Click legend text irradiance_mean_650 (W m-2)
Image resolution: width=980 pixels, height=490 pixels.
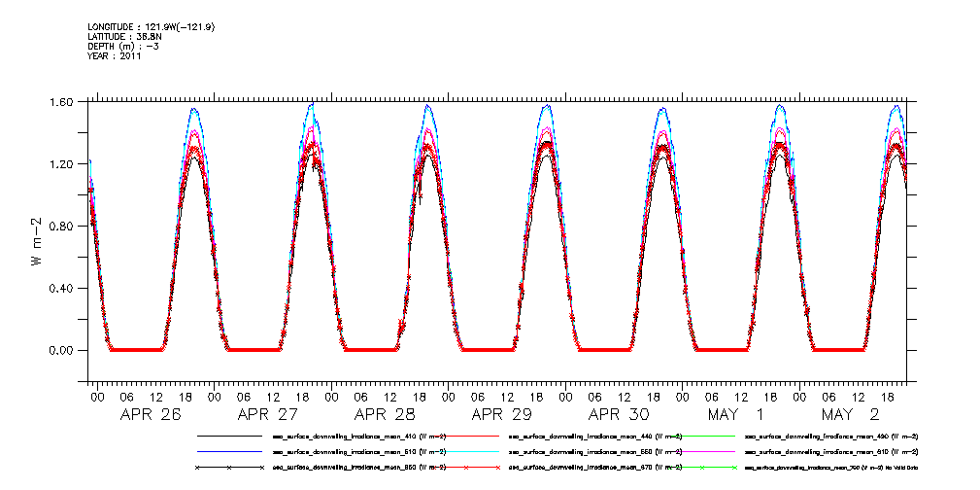point(358,468)
